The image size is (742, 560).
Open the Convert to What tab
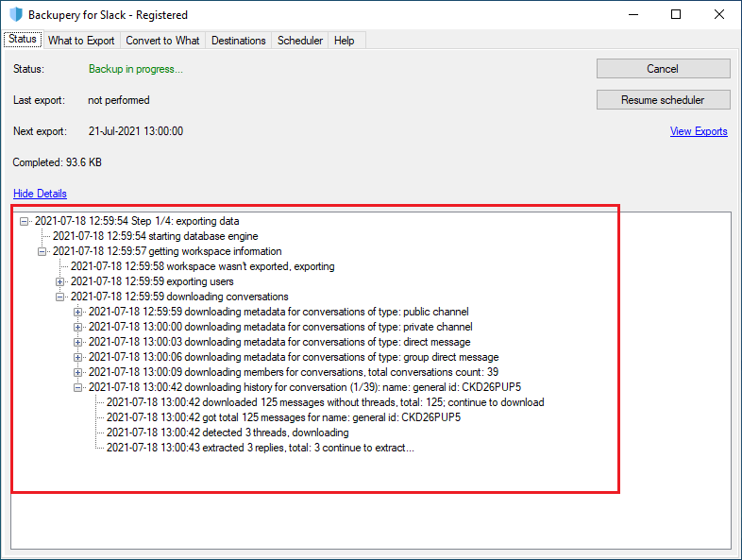(162, 41)
